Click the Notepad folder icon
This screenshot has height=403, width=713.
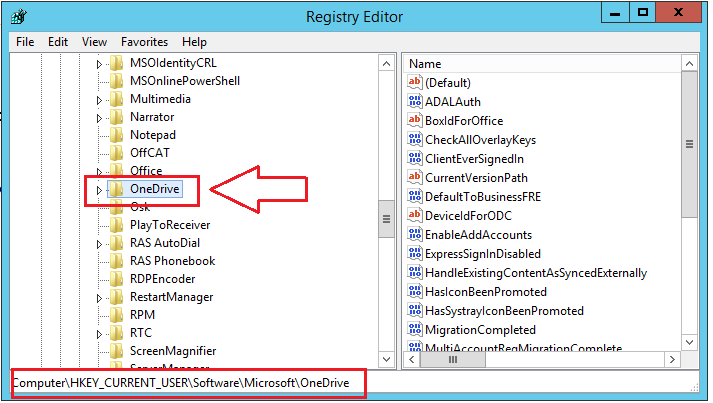pos(117,135)
